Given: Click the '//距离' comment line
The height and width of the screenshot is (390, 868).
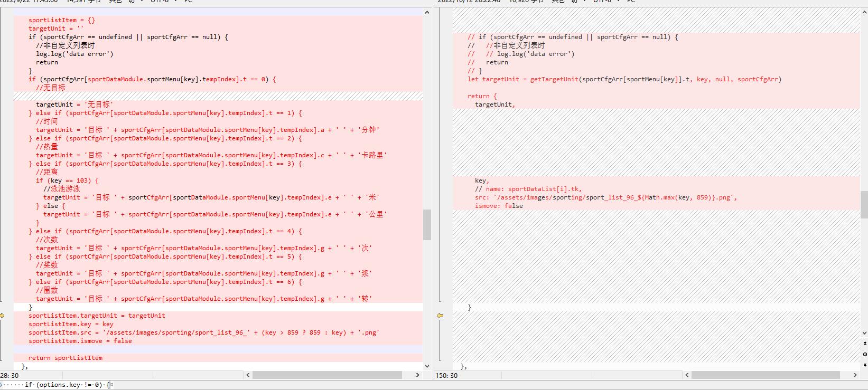Looking at the screenshot, I should coord(47,172).
